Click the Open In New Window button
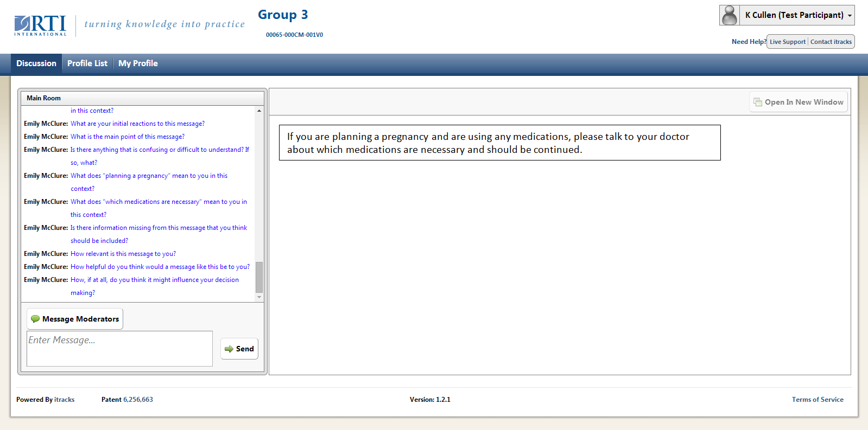 (799, 102)
